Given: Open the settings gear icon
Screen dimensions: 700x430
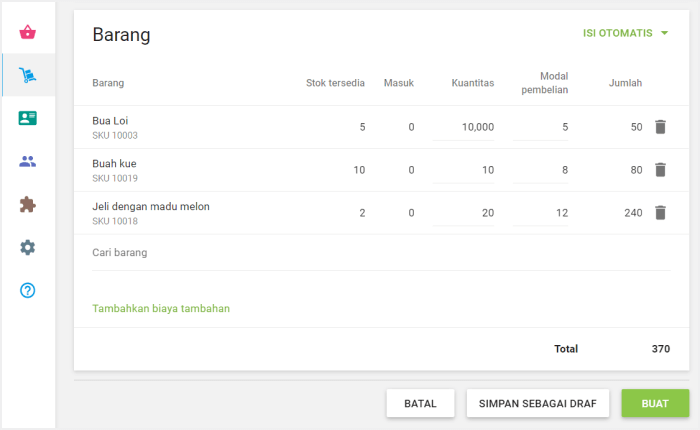Looking at the screenshot, I should coord(28,247).
